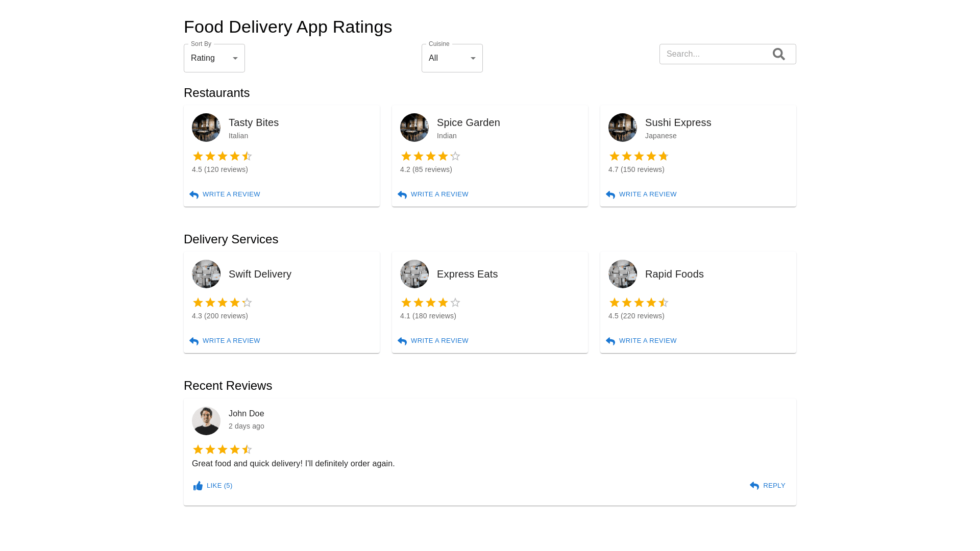This screenshot has width=980, height=551.
Task: Write a review for Rapid Foods
Action: pos(641,341)
